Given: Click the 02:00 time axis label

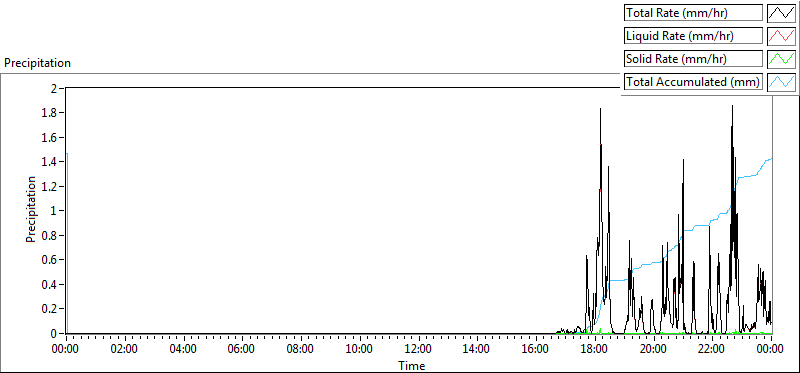Looking at the screenshot, I should point(124,350).
